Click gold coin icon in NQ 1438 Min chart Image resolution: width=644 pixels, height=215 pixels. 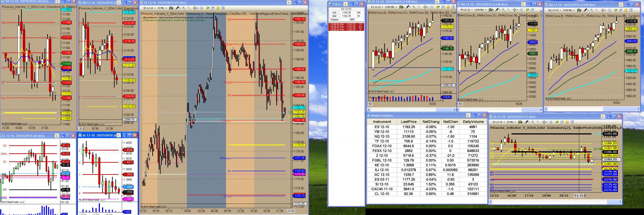tap(626, 10)
